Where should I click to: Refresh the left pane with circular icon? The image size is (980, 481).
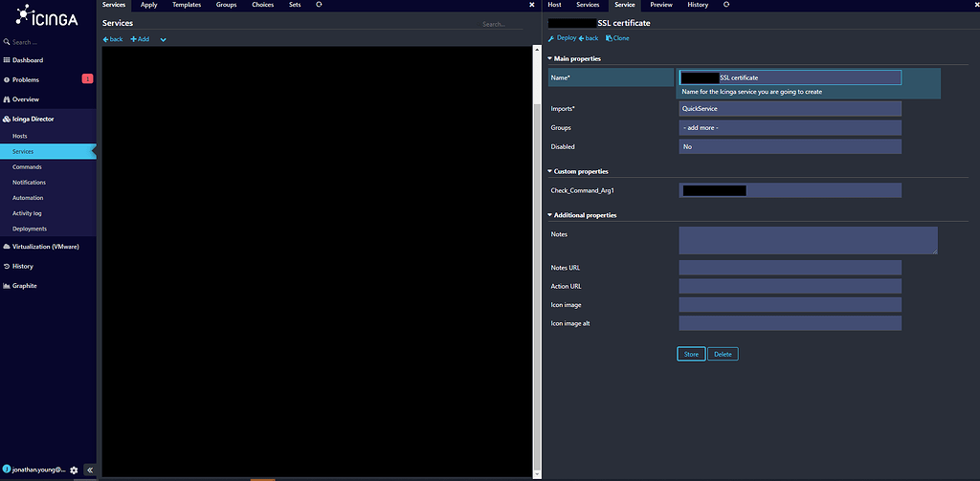point(319,5)
